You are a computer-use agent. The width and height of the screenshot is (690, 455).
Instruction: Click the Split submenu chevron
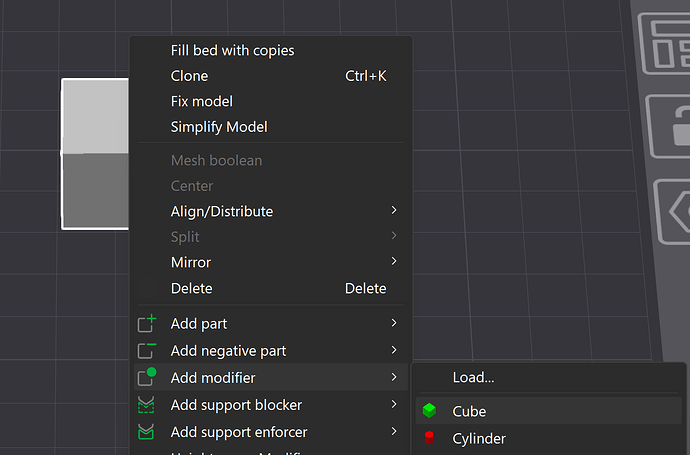pos(394,236)
